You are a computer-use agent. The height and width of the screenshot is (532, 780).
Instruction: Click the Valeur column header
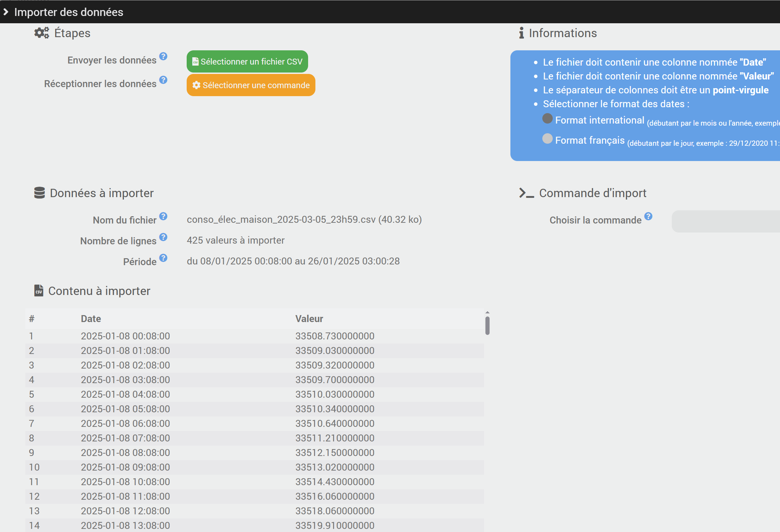coord(309,319)
